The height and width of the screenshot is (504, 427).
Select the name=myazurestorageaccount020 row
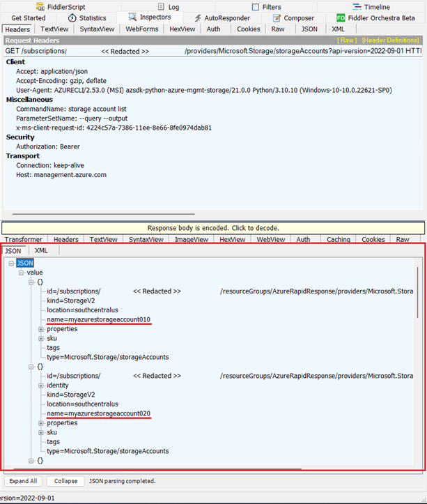98,413
